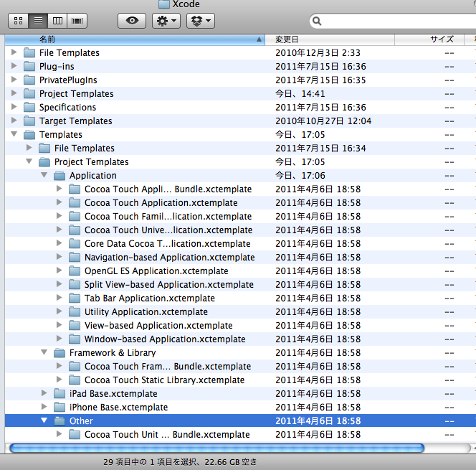Select Cocoa Touch Unit … Bundle.xctemplate row
The width and height of the screenshot is (476, 470).
coord(240,434)
